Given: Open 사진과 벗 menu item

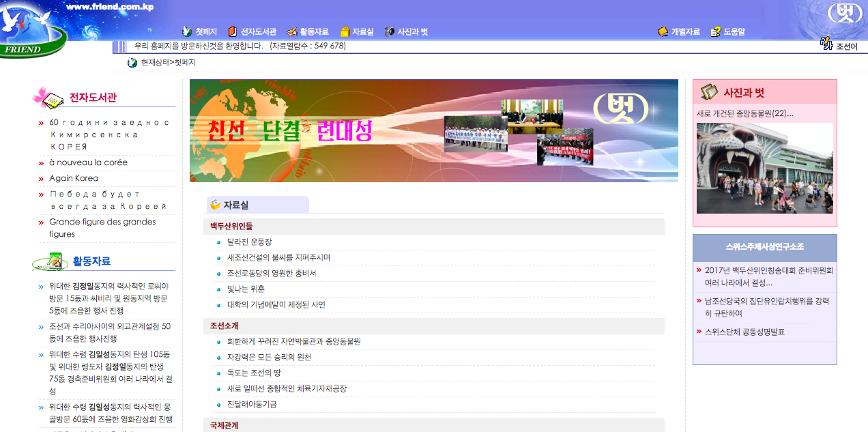Looking at the screenshot, I should coord(413,31).
